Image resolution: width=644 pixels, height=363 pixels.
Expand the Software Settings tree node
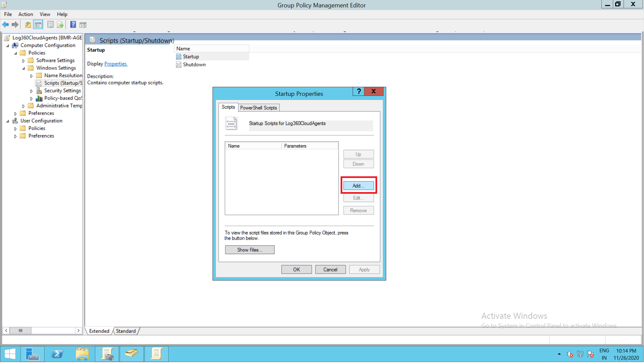(23, 61)
